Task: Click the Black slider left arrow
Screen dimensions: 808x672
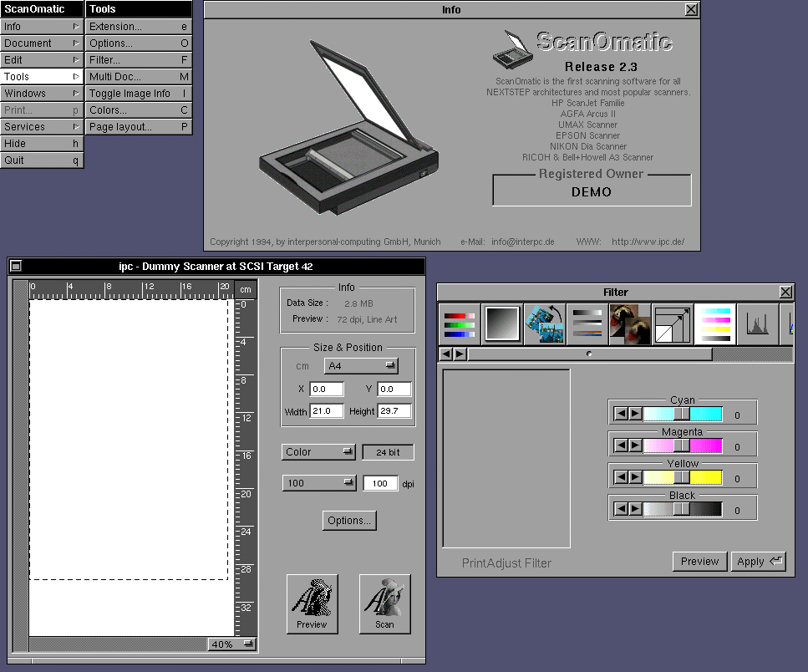Action: 622,510
